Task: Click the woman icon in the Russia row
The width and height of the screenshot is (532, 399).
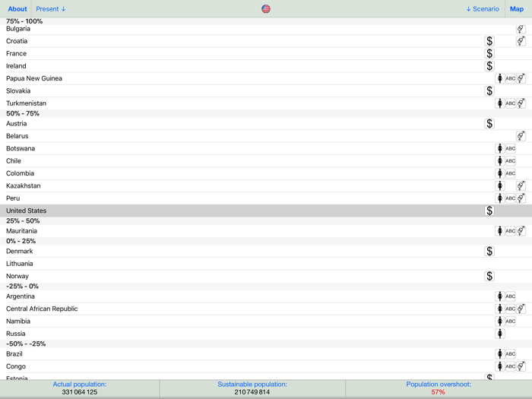Action: tap(500, 334)
